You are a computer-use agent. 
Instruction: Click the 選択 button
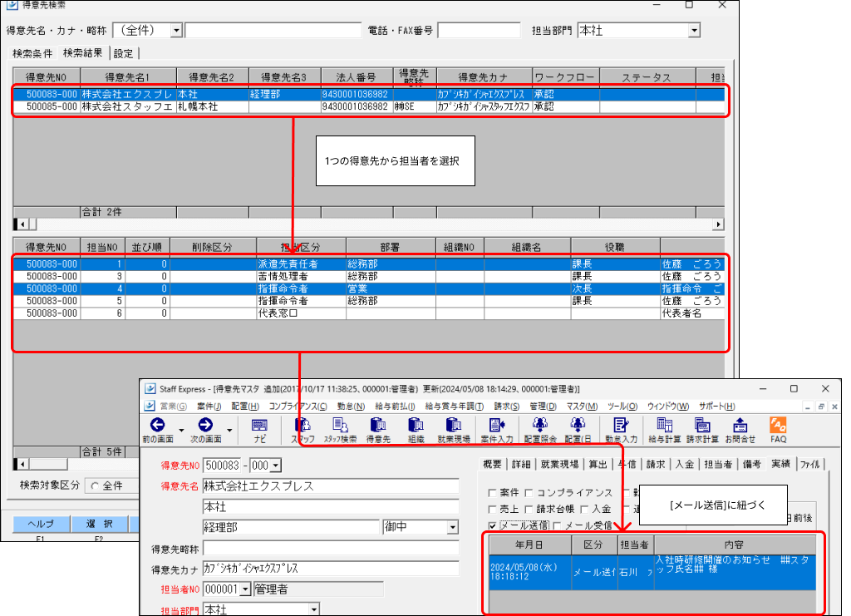[100, 524]
